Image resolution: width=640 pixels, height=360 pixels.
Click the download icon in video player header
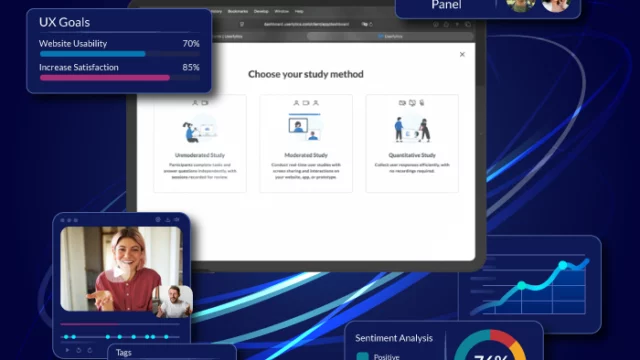click(168, 220)
